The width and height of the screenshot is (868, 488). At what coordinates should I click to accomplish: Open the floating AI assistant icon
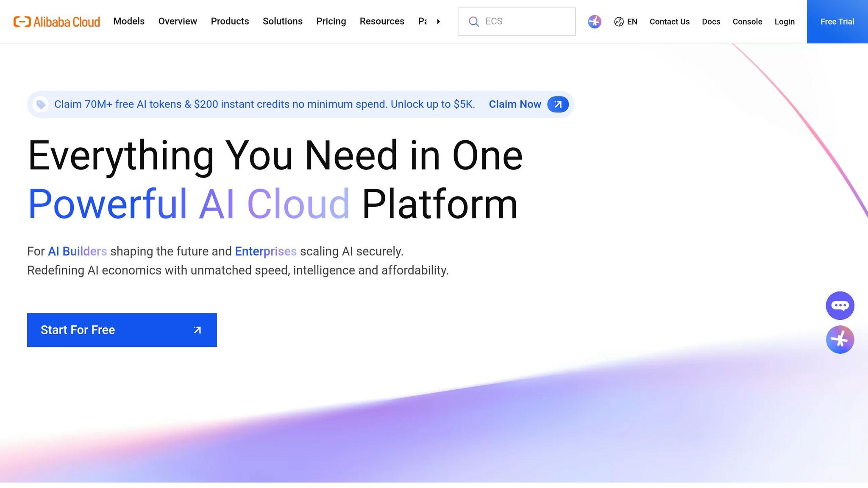840,339
